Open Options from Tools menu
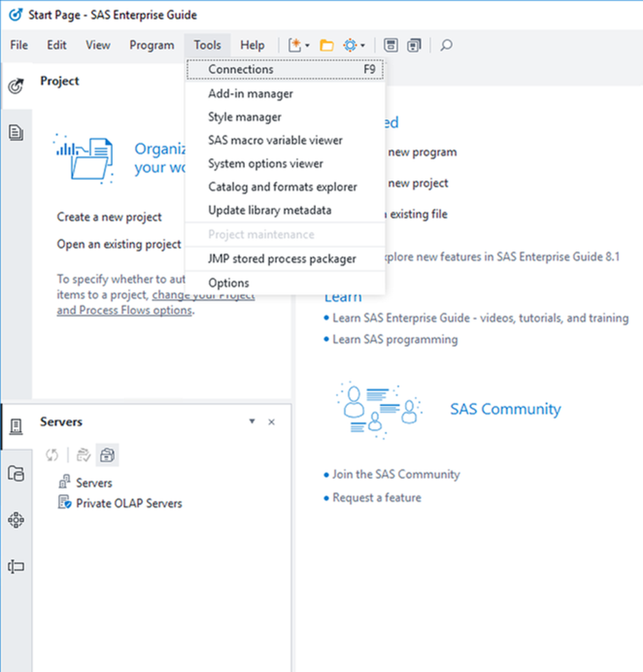 click(285, 283)
